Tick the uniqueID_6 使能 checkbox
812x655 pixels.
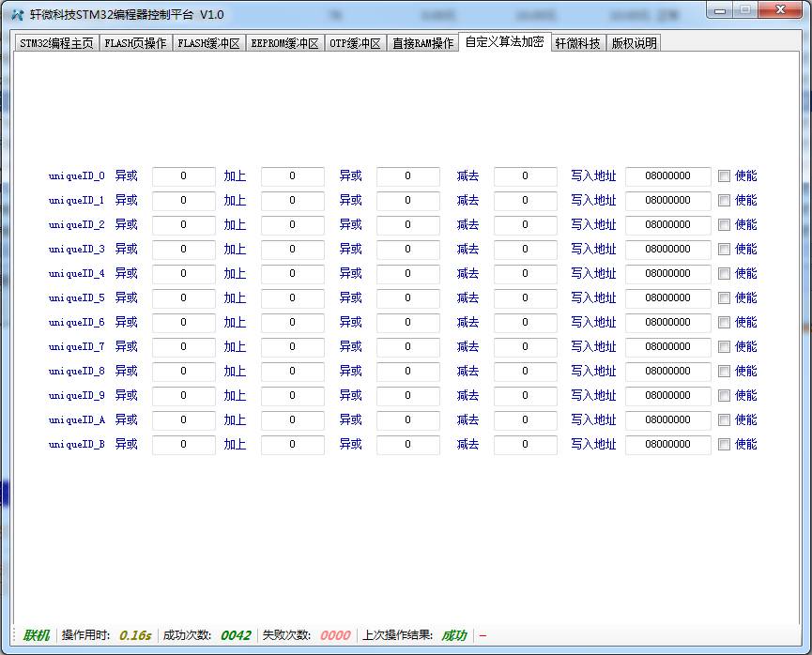724,322
